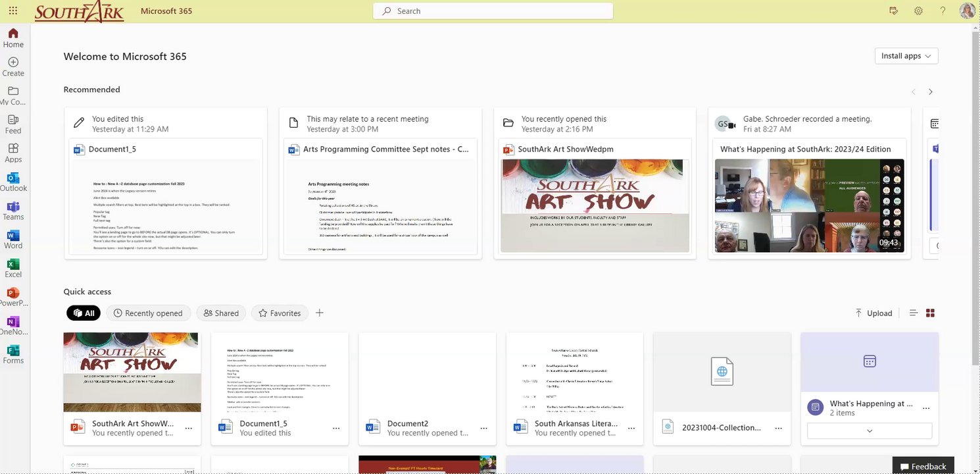980x474 pixels.
Task: Click in the Search box
Action: click(x=493, y=11)
